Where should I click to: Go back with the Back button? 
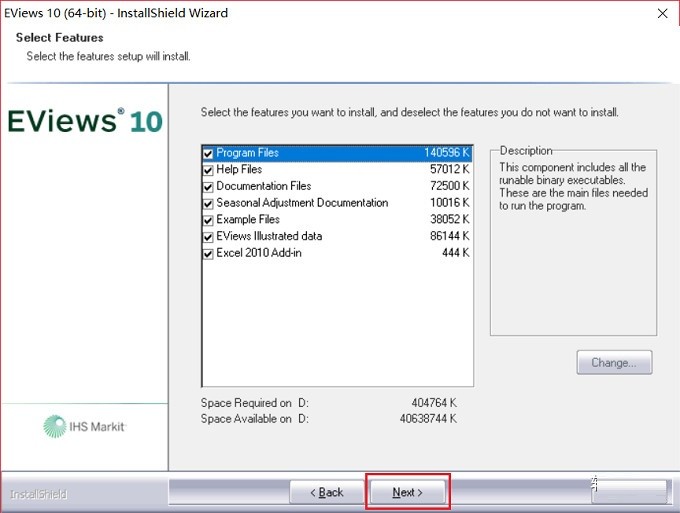pyautogui.click(x=327, y=492)
